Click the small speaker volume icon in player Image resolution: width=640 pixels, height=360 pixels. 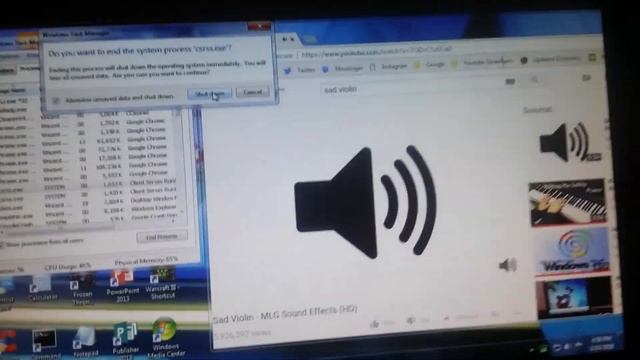507,265
